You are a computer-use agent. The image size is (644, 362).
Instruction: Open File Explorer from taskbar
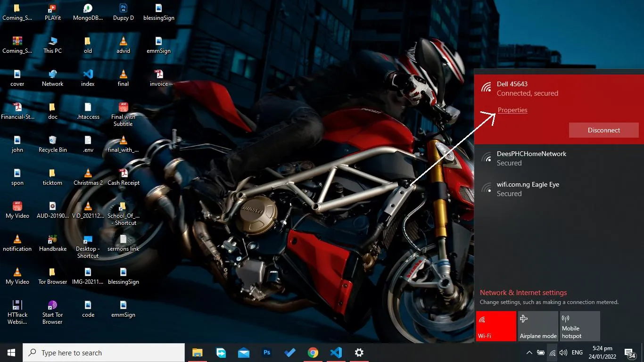point(197,353)
